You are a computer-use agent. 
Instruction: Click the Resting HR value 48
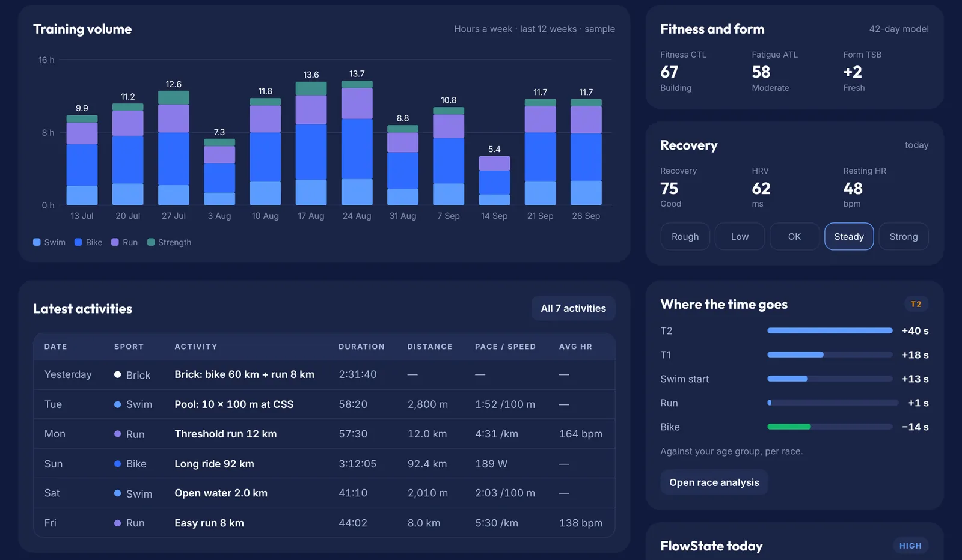853,189
